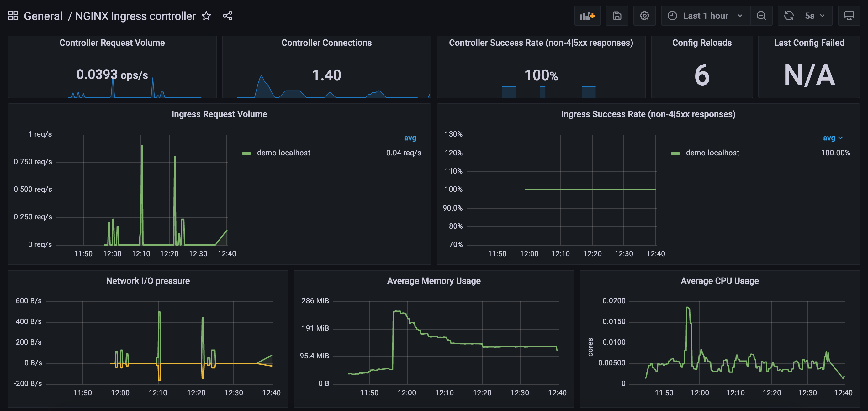868x411 pixels.
Task: Save the dashboard with the disk icon
Action: click(617, 15)
